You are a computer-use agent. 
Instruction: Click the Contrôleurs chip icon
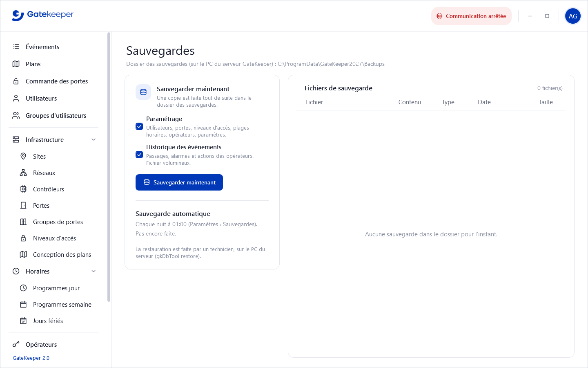coord(23,189)
